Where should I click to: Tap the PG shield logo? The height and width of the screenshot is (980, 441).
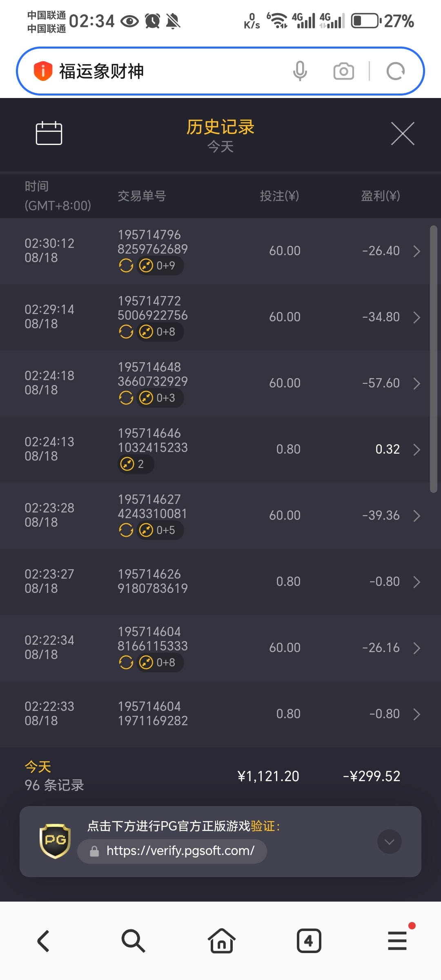pos(55,841)
